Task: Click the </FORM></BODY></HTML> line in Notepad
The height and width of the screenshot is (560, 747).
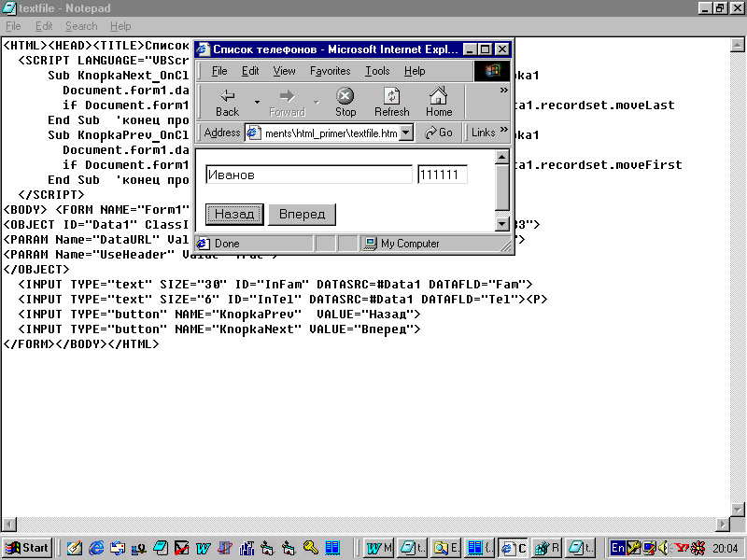Action: (81, 343)
